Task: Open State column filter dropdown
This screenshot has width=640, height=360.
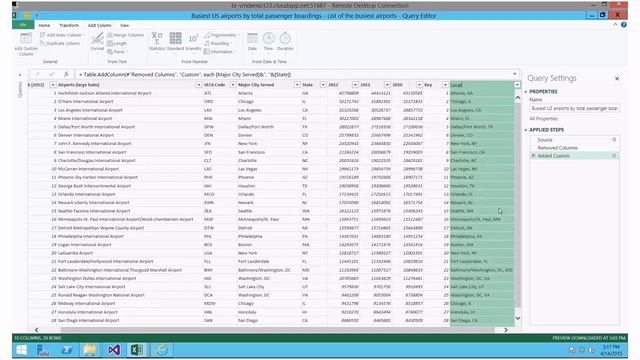Action: point(323,85)
